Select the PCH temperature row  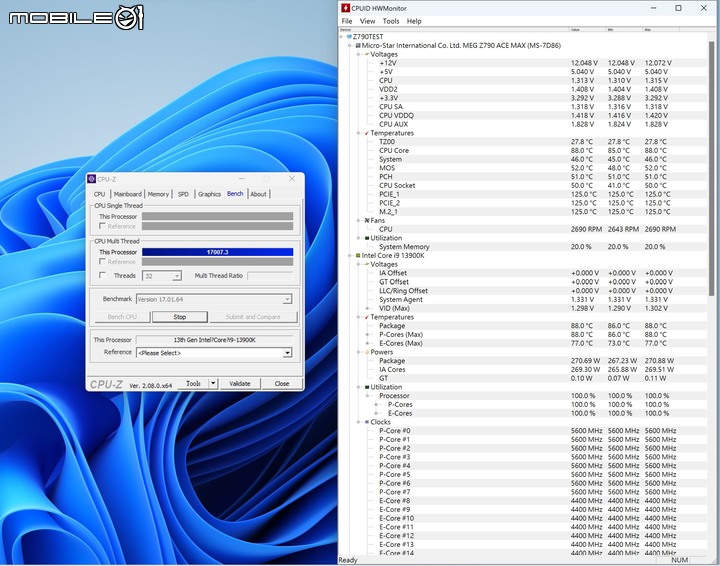pos(537,177)
